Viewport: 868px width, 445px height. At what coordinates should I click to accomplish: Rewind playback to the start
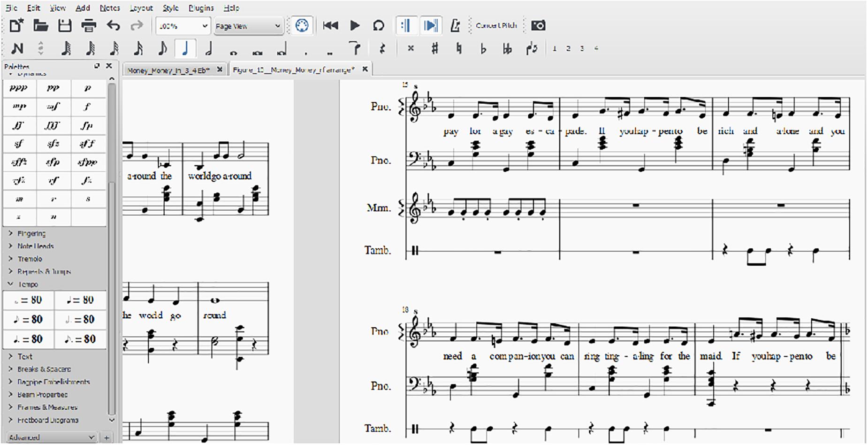pos(331,25)
